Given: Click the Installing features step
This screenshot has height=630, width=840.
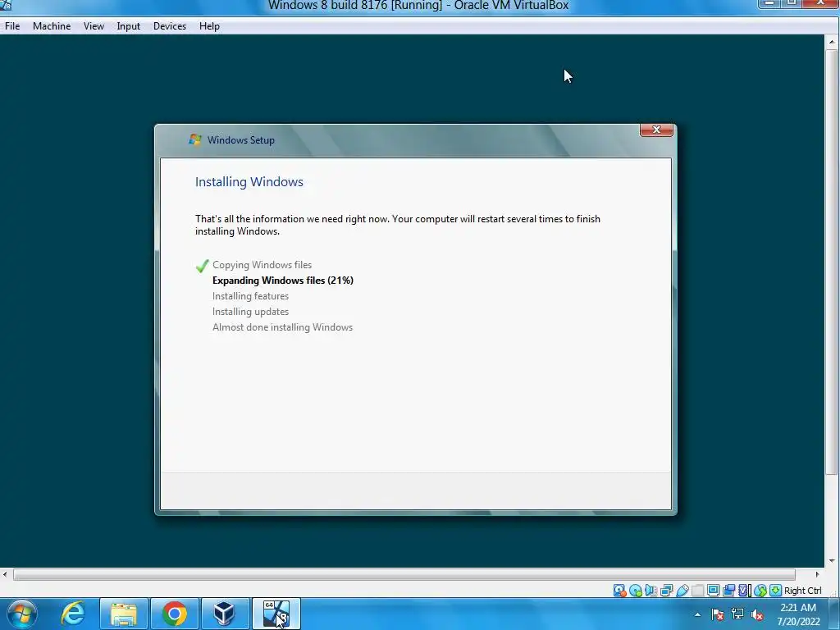Looking at the screenshot, I should pyautogui.click(x=250, y=295).
